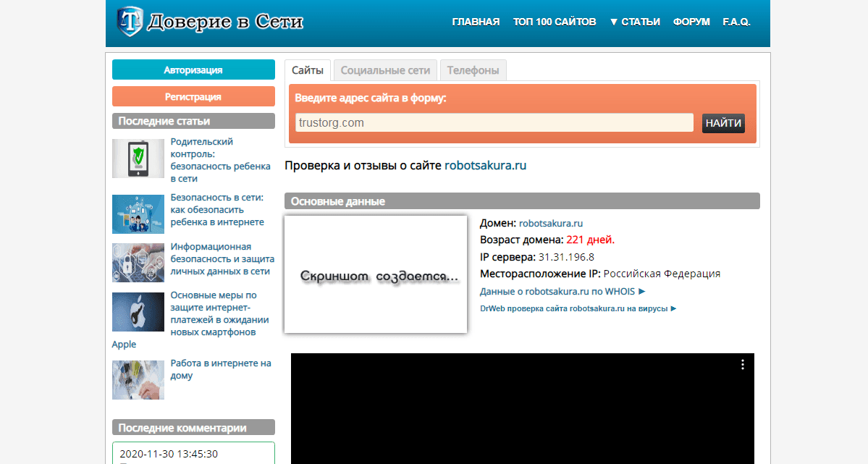Go to ТОП 100 САЙТОВ page
Screen dimensions: 868x464
click(555, 22)
